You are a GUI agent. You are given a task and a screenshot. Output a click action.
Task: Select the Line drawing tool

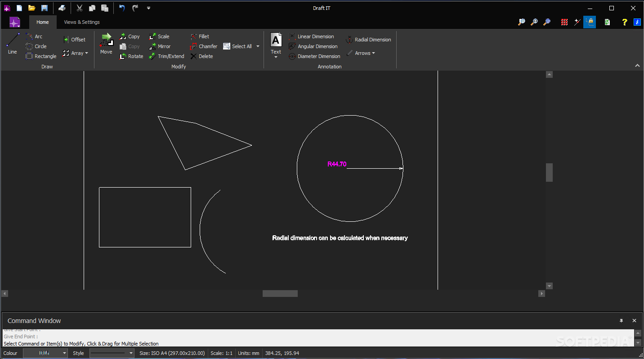click(13, 44)
